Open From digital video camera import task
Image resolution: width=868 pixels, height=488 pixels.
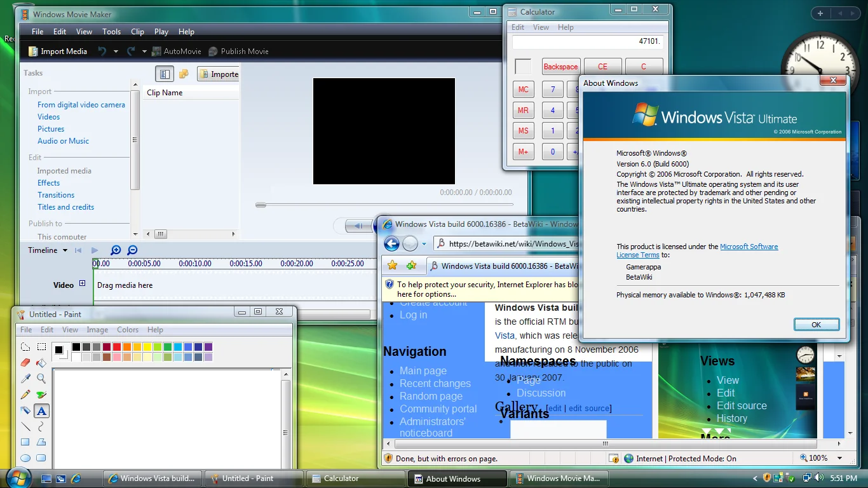[x=81, y=105]
